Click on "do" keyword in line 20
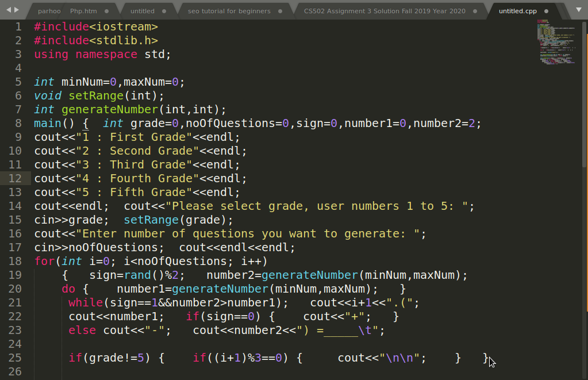This screenshot has width=588, height=380. tap(68, 289)
